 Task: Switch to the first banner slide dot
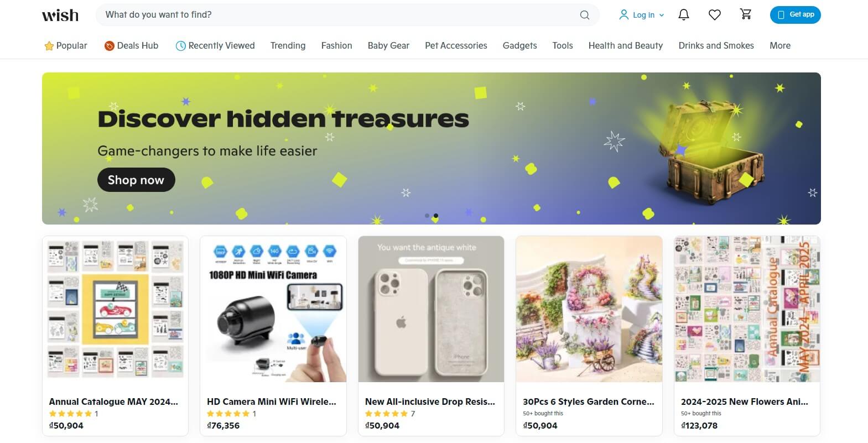(427, 216)
